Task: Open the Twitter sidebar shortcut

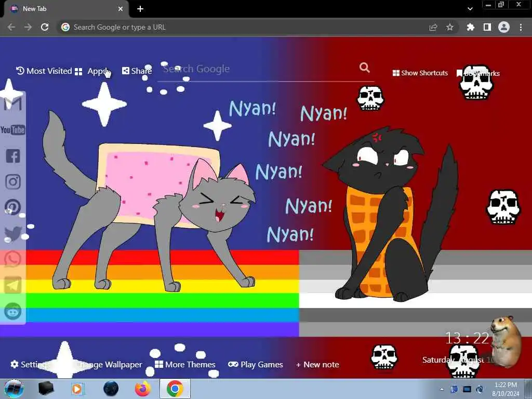Action: pyautogui.click(x=13, y=234)
